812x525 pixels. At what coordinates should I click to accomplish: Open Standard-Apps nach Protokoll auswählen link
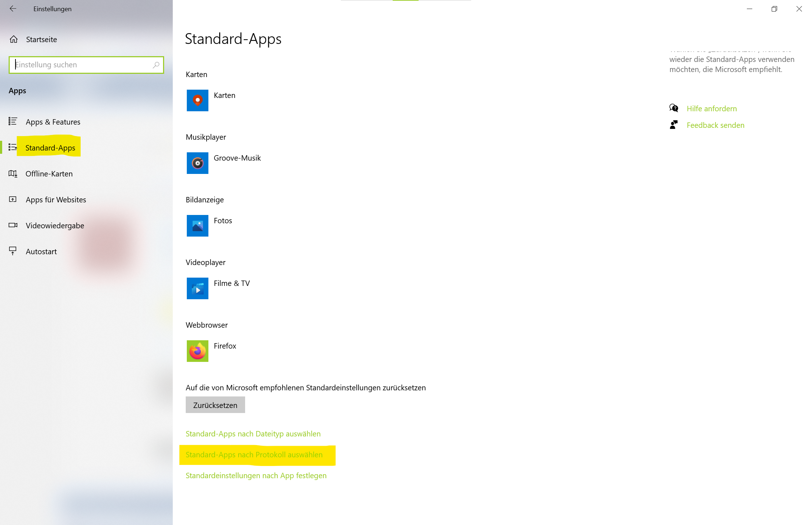coord(254,455)
